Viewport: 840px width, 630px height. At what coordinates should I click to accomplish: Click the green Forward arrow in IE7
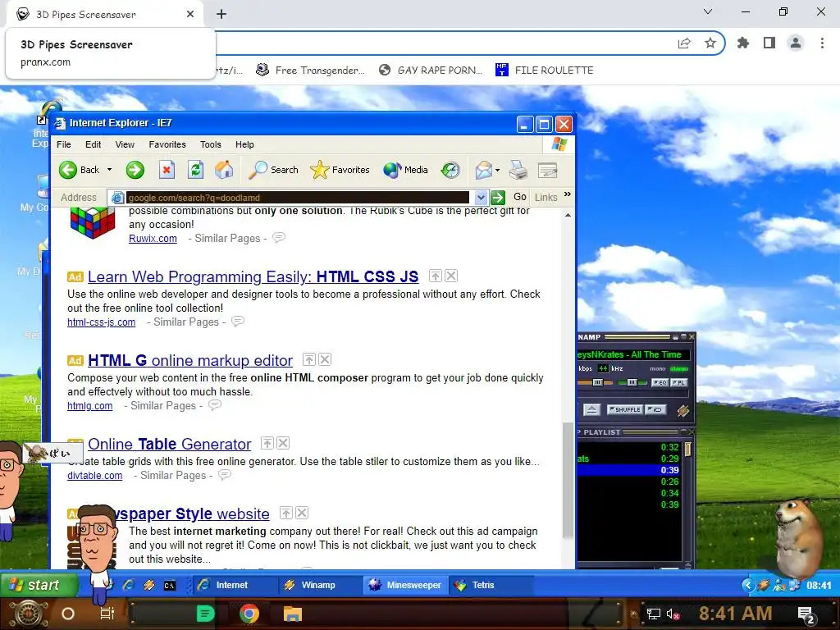tap(135, 170)
